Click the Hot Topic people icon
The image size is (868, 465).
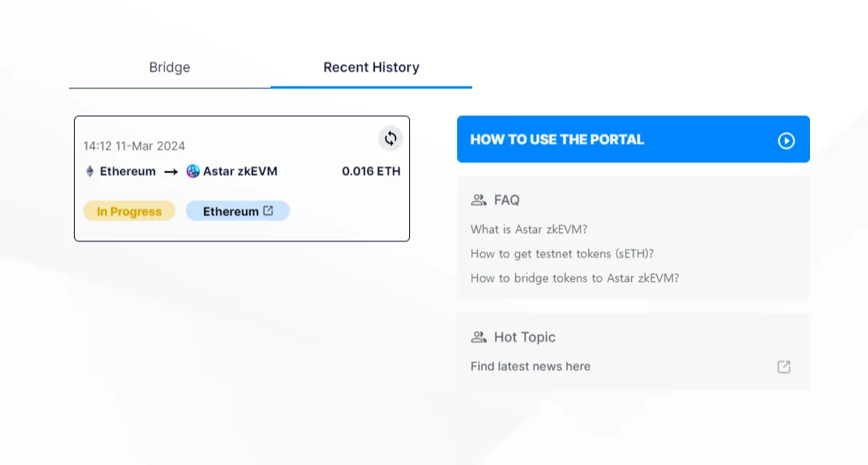click(x=478, y=337)
